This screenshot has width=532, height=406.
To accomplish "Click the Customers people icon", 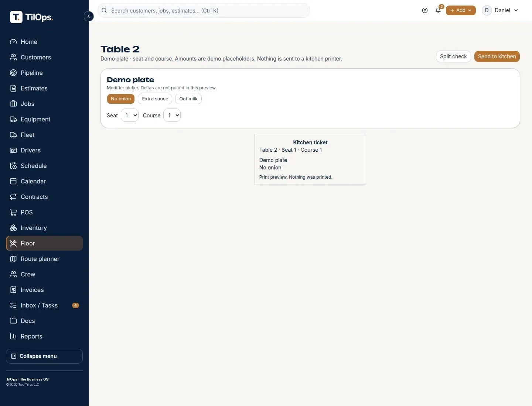I will (x=13, y=57).
